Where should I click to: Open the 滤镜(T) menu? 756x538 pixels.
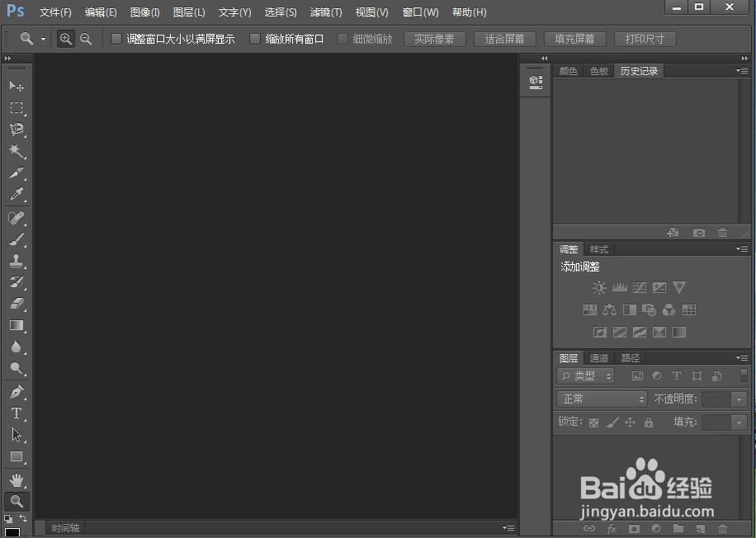[326, 12]
